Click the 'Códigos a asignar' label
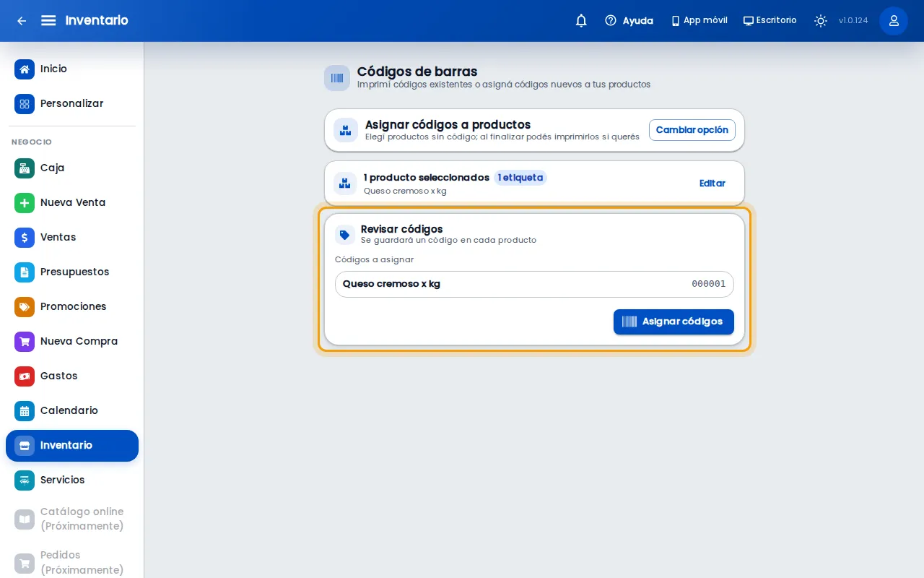 374,259
